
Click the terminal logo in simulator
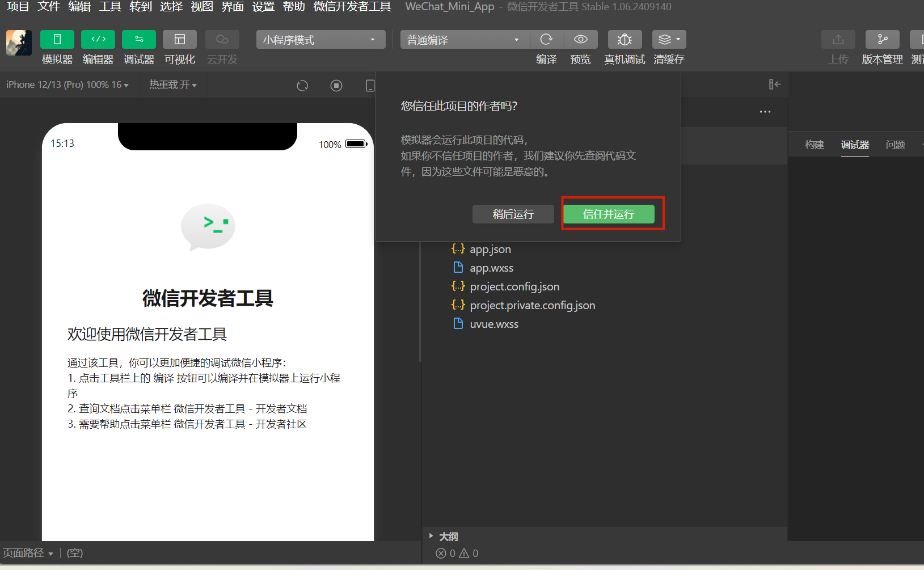click(208, 227)
